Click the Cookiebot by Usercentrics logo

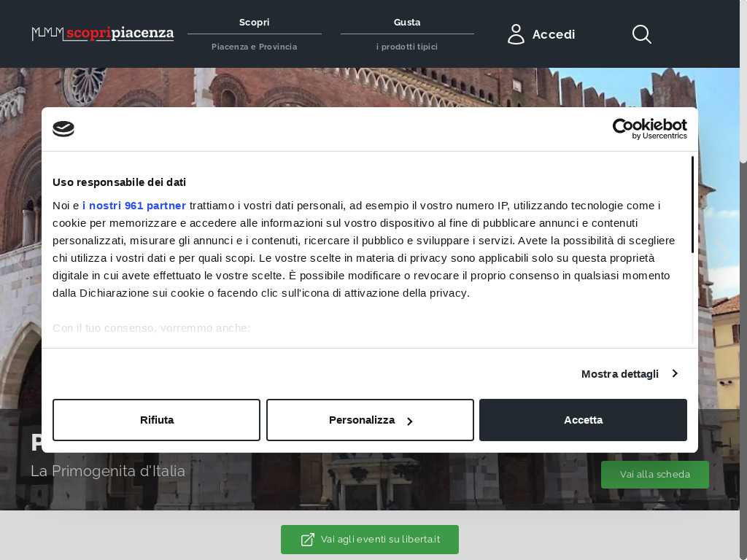point(649,129)
